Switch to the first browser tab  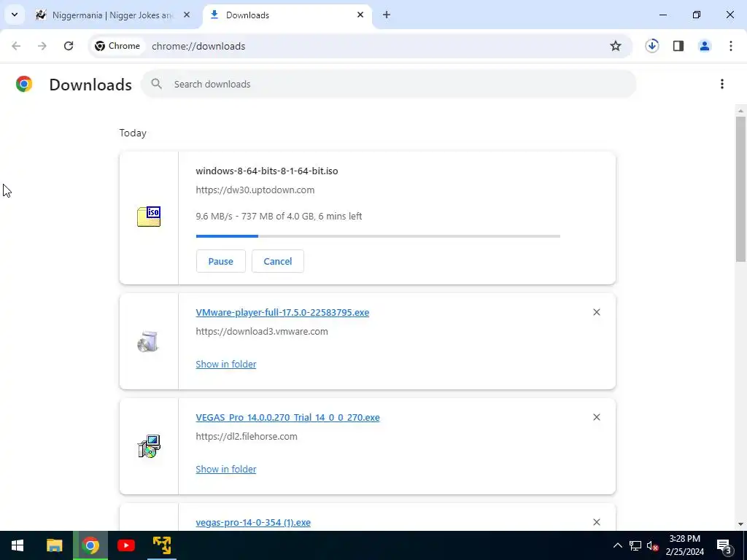point(113,15)
